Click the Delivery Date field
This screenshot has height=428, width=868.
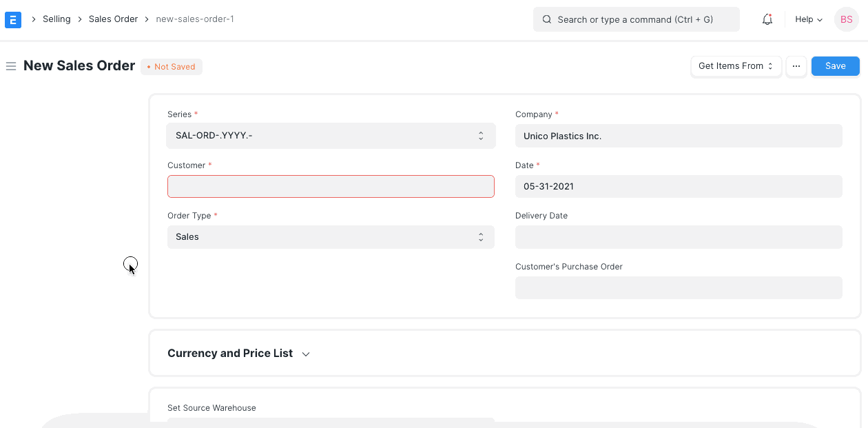(679, 236)
